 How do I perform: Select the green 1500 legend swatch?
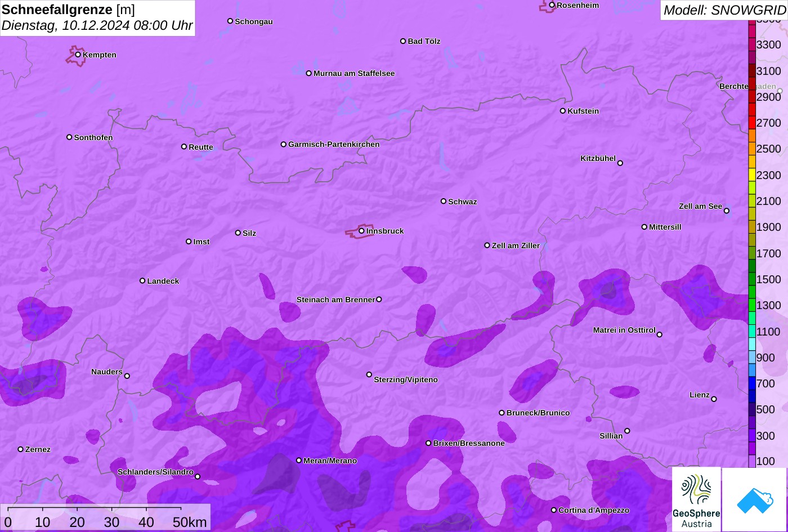coord(751,279)
